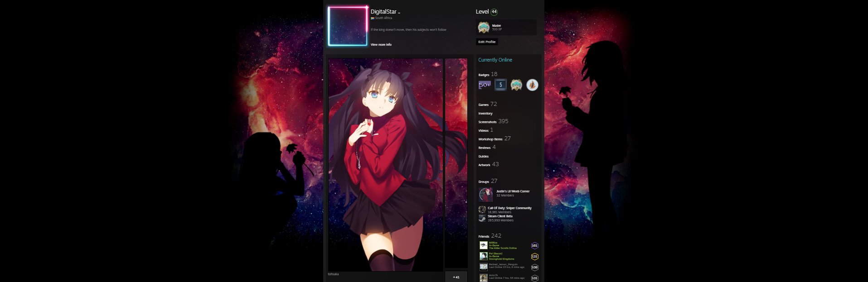Viewport: 868px width, 282px height.
Task: Click the South Africa flag icon
Action: tap(372, 18)
